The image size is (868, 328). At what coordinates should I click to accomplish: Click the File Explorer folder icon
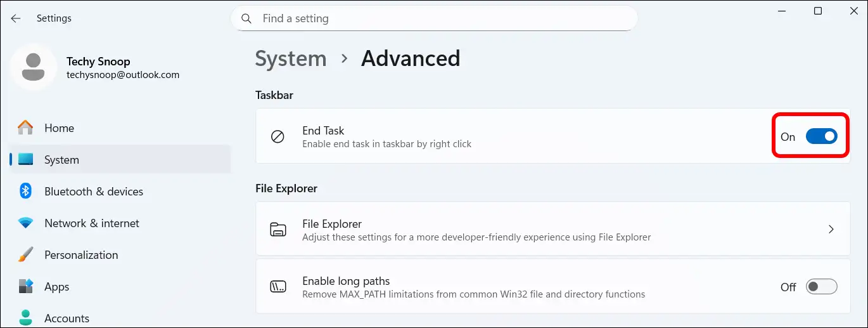pos(278,230)
